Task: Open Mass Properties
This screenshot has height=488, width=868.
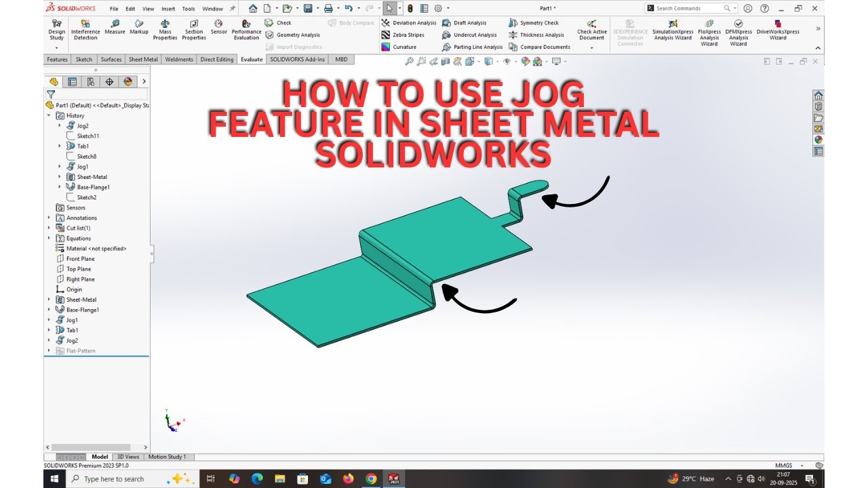Action: tap(165, 30)
